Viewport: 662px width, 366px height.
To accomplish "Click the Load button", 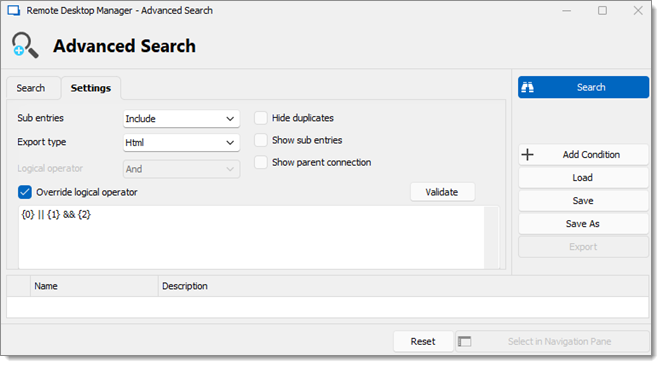I will point(583,178).
